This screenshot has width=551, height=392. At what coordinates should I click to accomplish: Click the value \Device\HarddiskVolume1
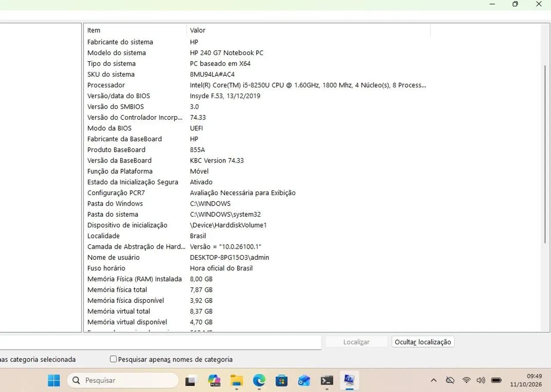pyautogui.click(x=228, y=225)
